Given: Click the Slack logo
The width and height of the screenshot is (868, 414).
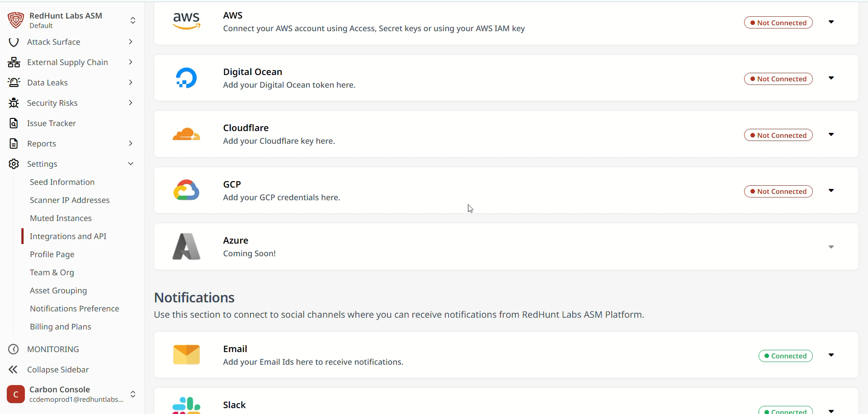Looking at the screenshot, I should 186,405.
